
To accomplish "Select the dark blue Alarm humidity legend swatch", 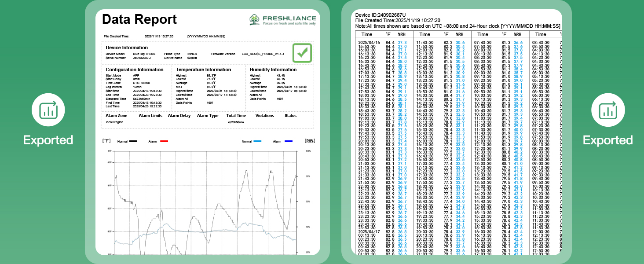I will [289, 142].
